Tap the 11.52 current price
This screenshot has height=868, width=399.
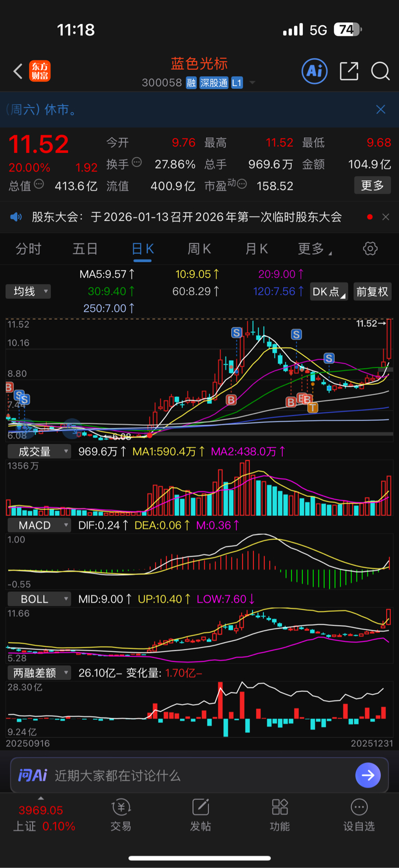(x=38, y=144)
